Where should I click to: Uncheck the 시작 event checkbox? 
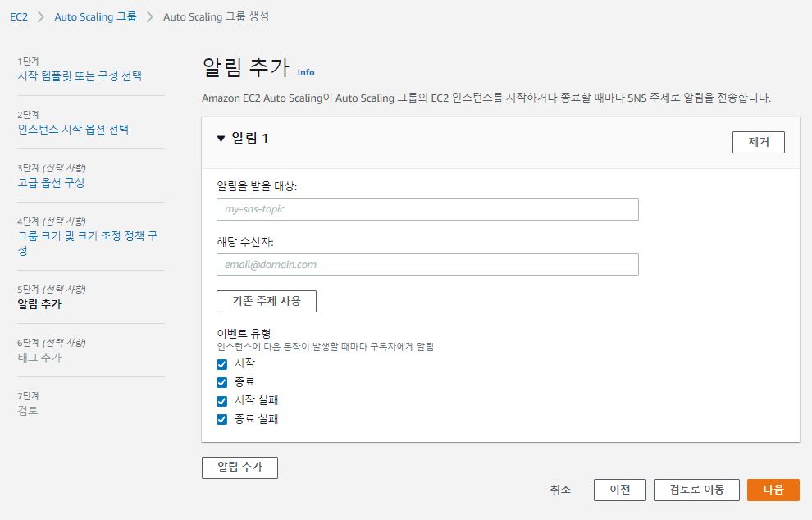(x=221, y=364)
